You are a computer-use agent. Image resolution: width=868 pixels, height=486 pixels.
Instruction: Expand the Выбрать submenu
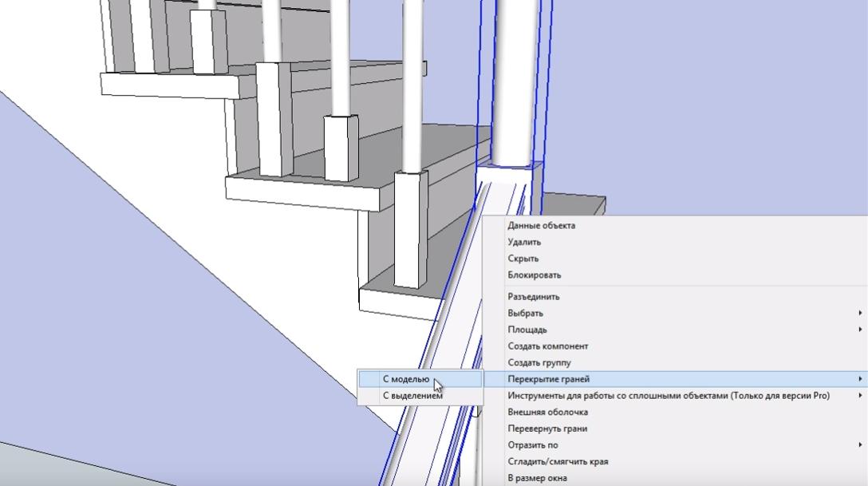tap(526, 314)
